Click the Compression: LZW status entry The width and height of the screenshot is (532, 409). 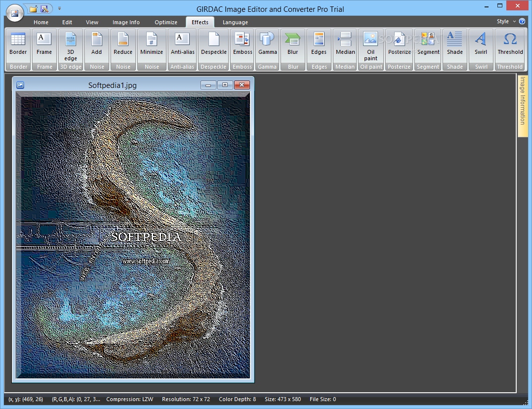coord(129,399)
